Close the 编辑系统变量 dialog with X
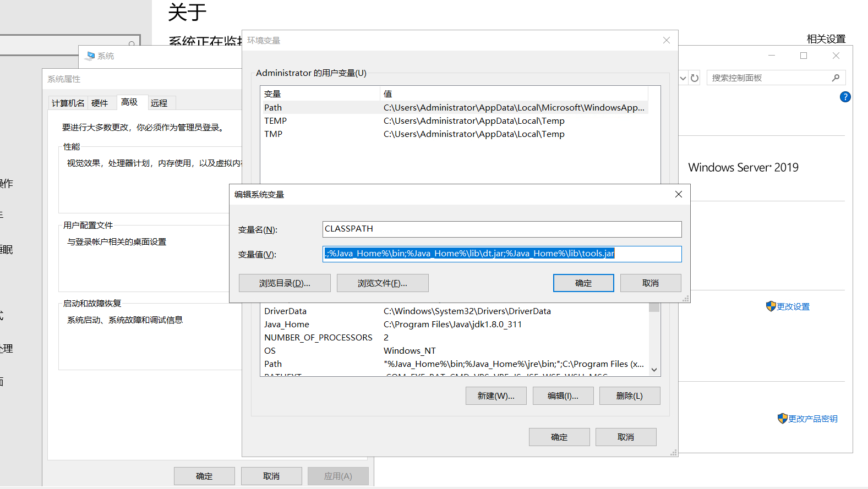Viewport: 868px width, 489px height. (x=679, y=194)
